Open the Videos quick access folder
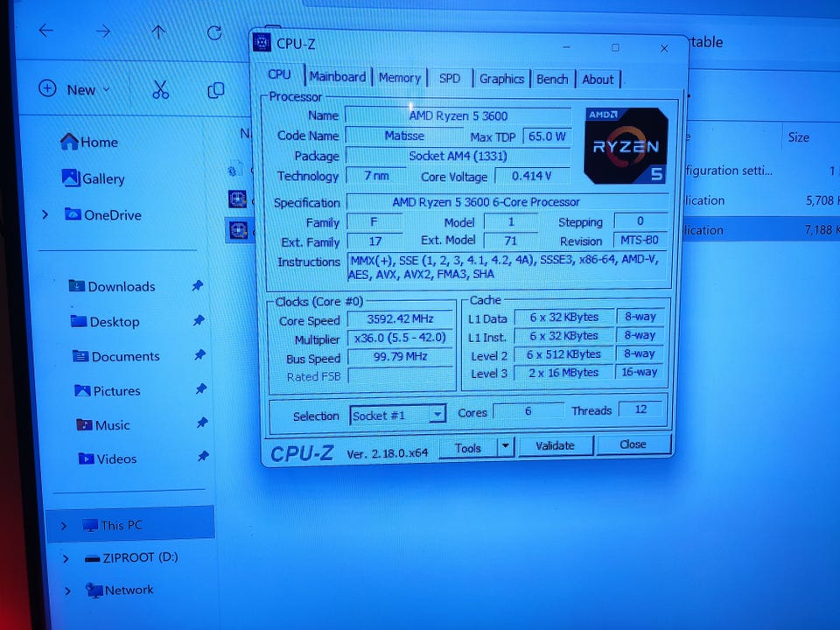This screenshot has height=630, width=840. (108, 458)
